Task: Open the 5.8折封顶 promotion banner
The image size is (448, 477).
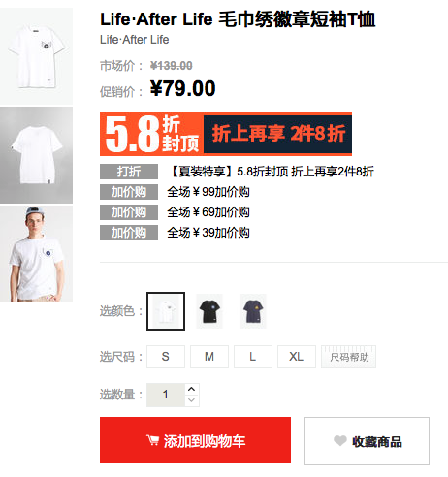Action: click(226, 134)
